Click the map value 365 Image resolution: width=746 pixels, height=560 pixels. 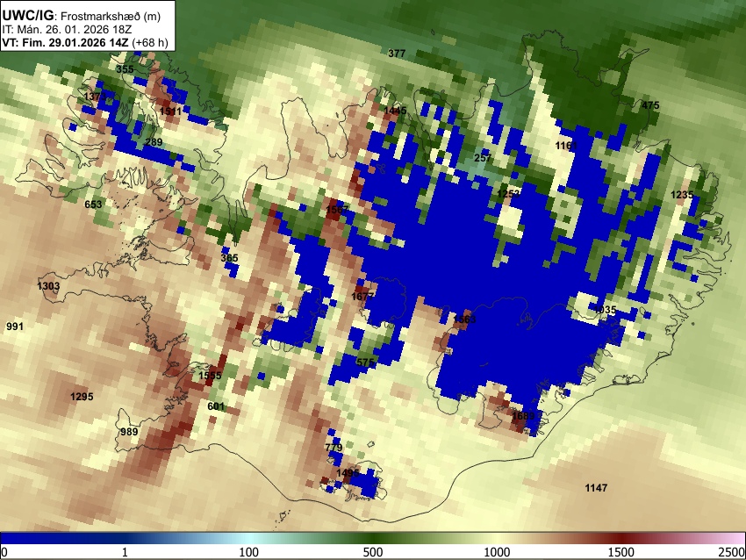click(229, 258)
